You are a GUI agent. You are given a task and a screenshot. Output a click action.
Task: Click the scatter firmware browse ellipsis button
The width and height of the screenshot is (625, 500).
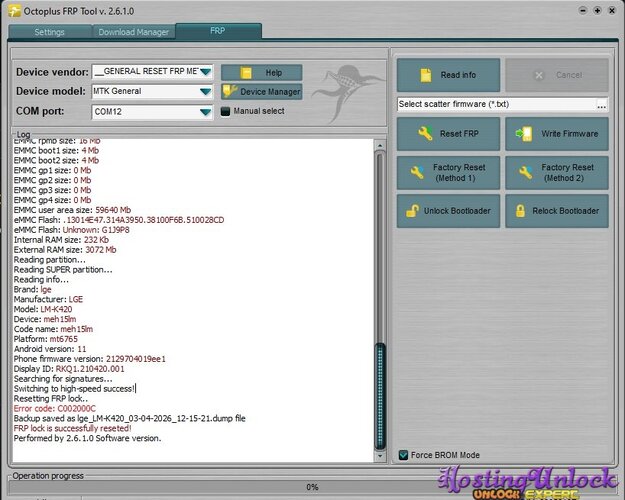coord(601,104)
